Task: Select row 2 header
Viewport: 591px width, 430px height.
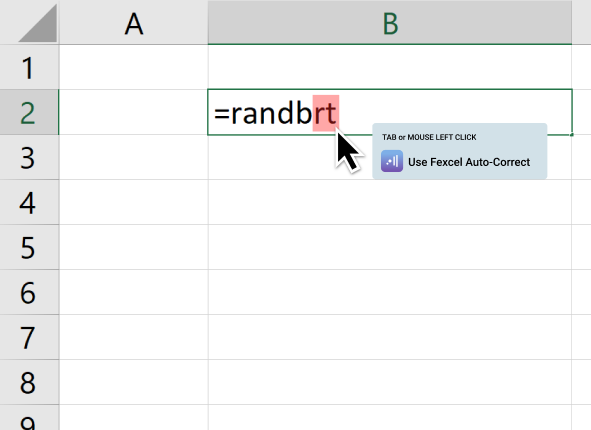Action: (x=29, y=112)
